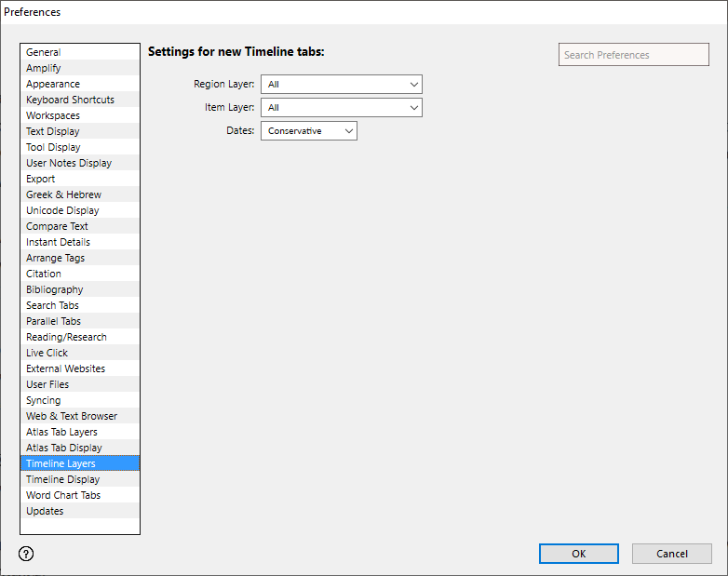Show the Instant Details preferences

point(58,243)
